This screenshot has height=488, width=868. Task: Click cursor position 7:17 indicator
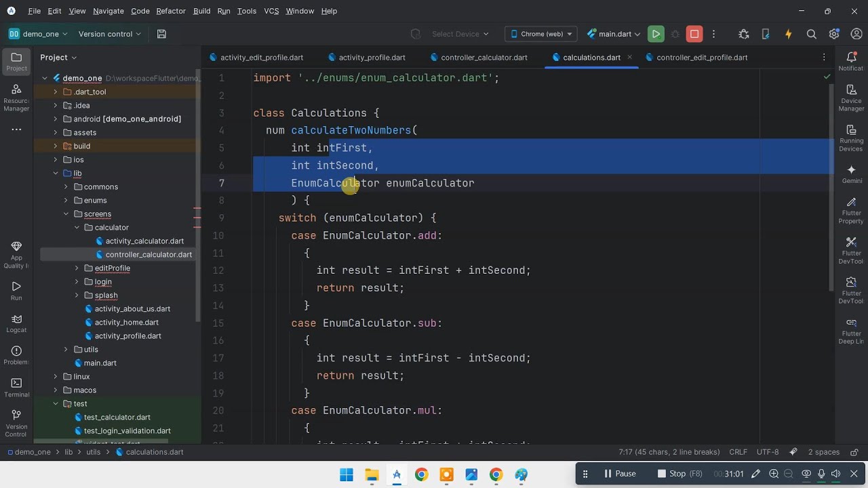click(669, 452)
